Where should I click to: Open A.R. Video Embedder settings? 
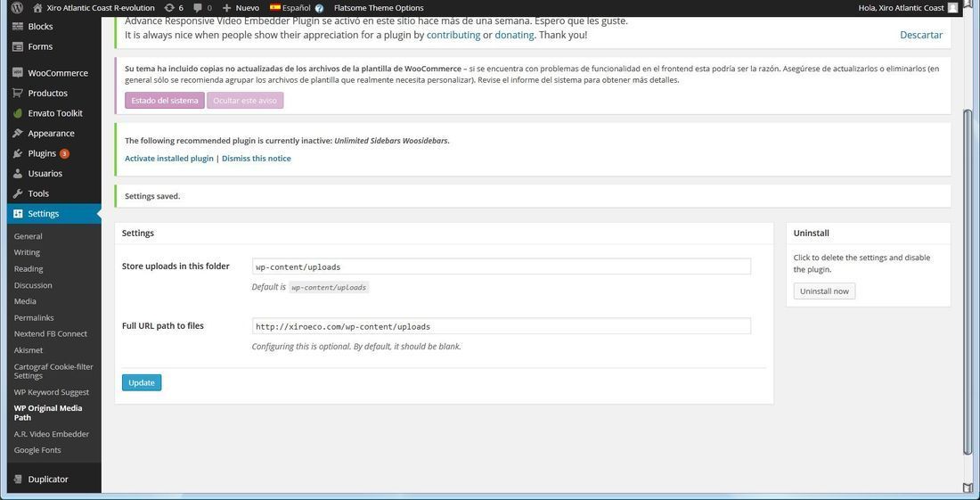[x=52, y=434]
